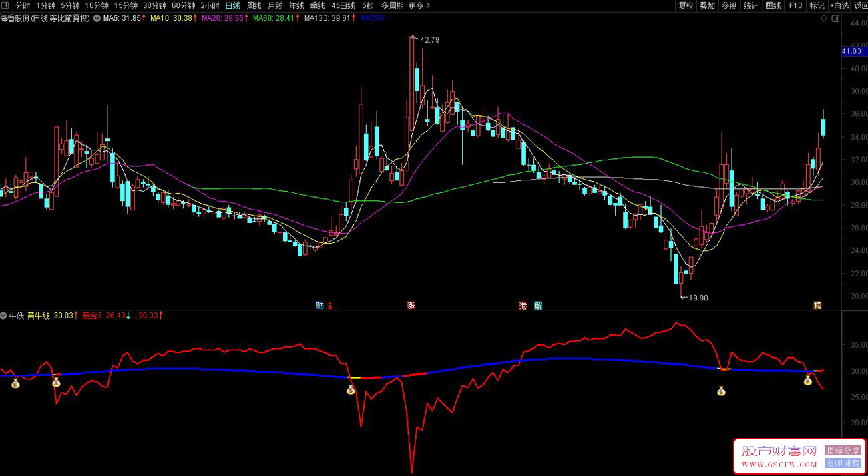This screenshot has width=868, height=476.
Task: Click the 涨 event marker on the timeline
Action: pyautogui.click(x=411, y=306)
